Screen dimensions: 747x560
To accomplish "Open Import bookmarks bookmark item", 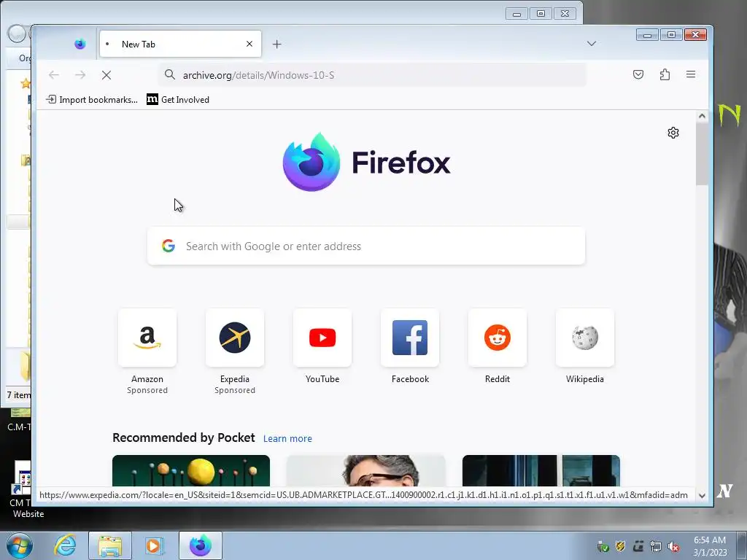I will pyautogui.click(x=92, y=99).
